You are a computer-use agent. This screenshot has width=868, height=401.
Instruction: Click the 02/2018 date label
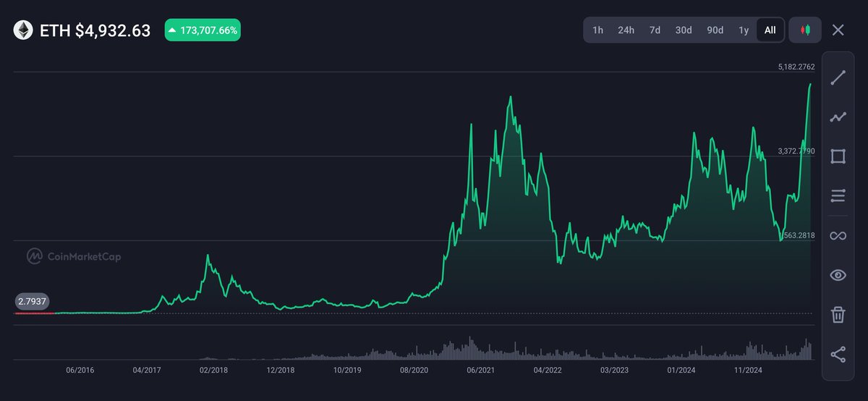(213, 370)
